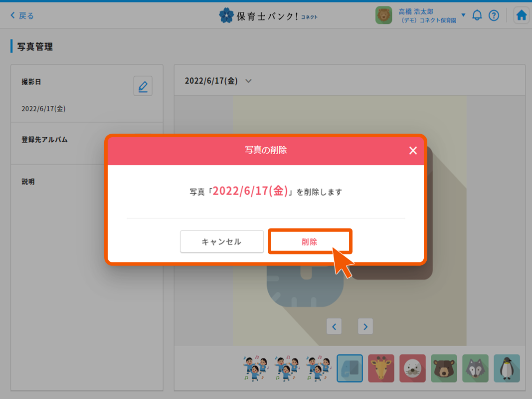Select the wolf photo thumbnail
Viewport: 532px width, 399px height.
point(475,368)
